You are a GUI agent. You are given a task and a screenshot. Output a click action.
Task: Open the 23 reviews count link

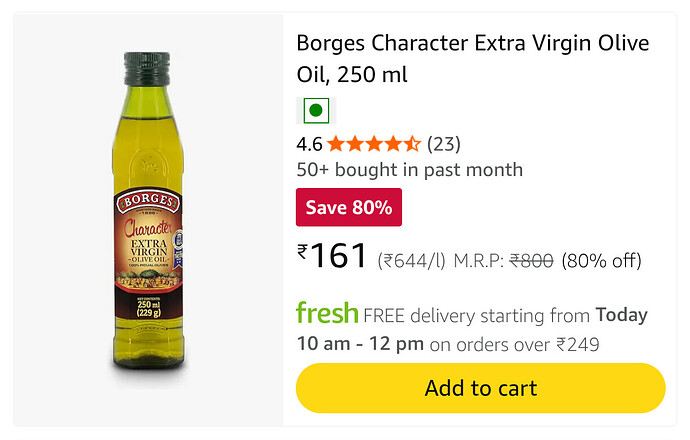[444, 144]
